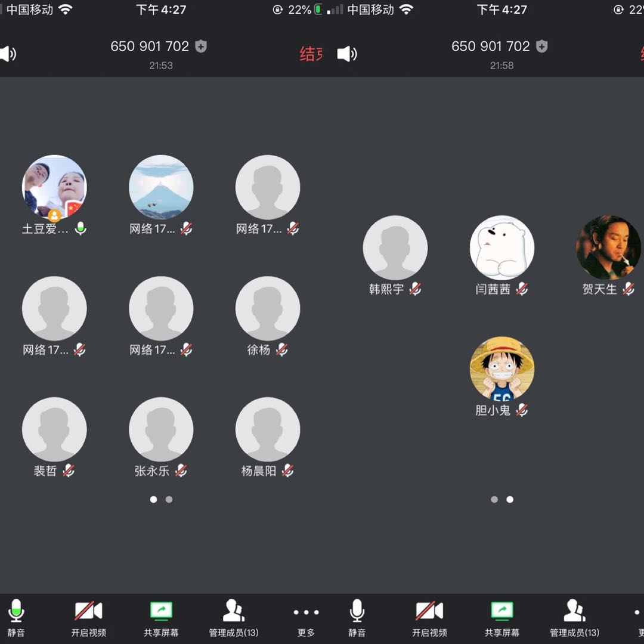
Task: Turn on video in the left screenshot
Action: [88, 612]
